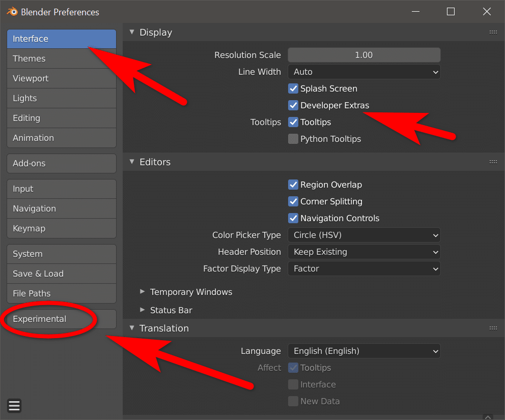505x420 pixels.
Task: Toggle the Developer Extras checkbox
Action: (x=293, y=105)
